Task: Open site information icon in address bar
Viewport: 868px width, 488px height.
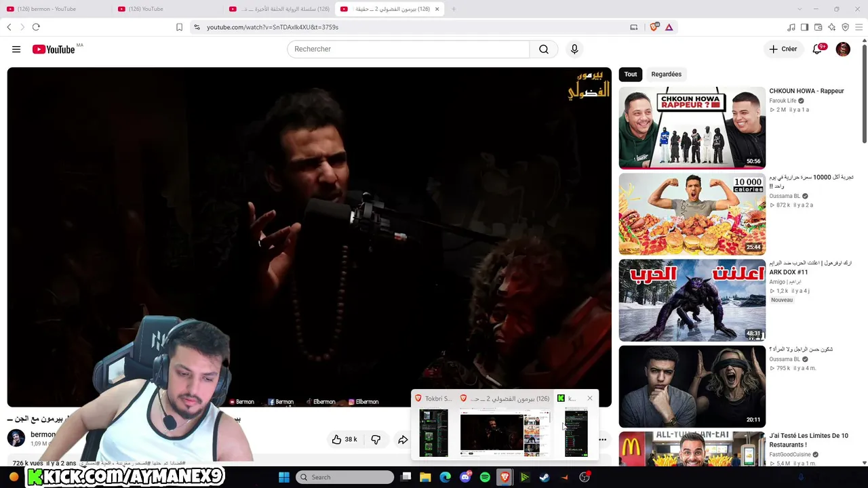Action: (x=197, y=27)
